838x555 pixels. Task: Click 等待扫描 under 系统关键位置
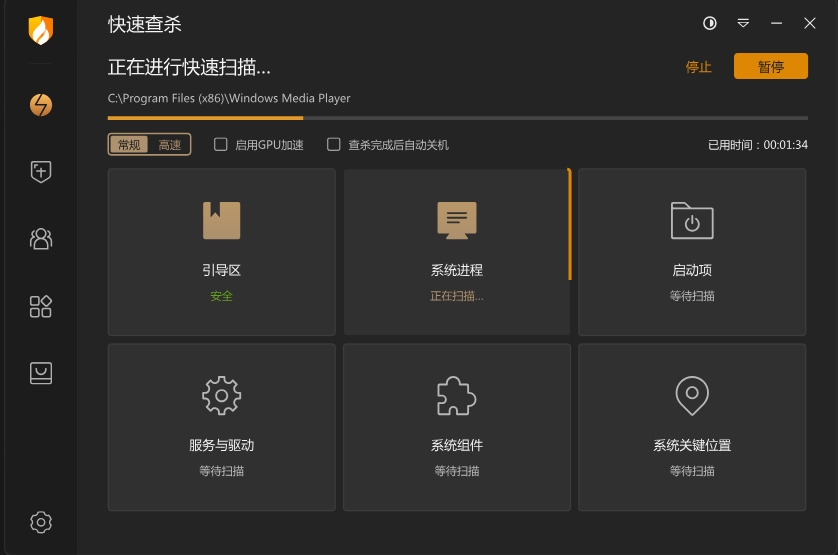692,471
